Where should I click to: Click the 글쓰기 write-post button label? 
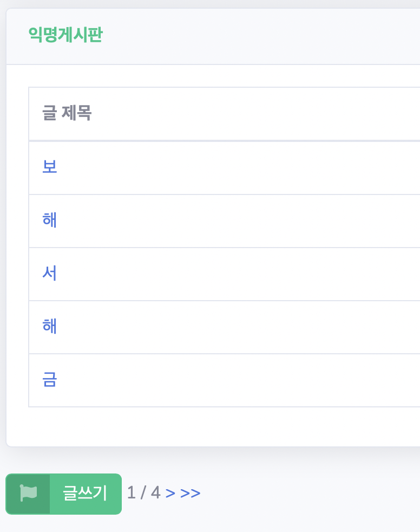[85, 494]
